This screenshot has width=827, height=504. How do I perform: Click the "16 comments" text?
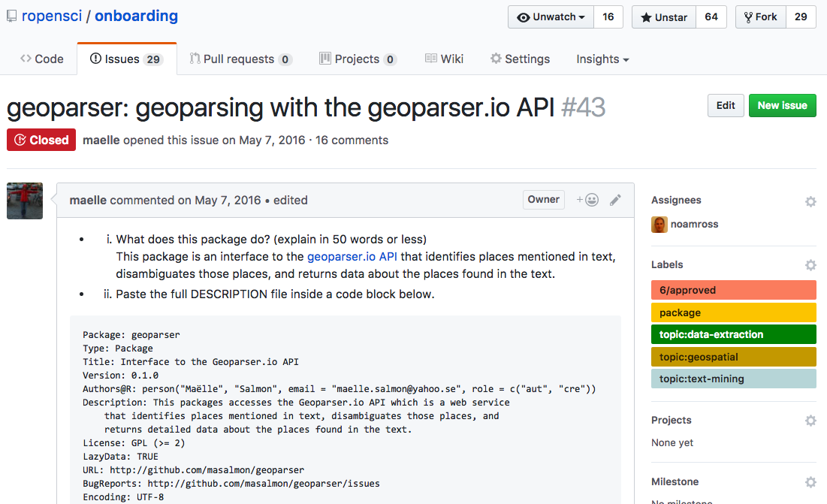352,140
